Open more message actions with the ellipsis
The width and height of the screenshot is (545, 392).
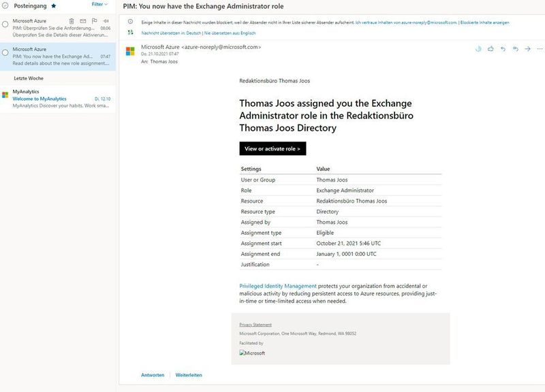tap(540, 49)
